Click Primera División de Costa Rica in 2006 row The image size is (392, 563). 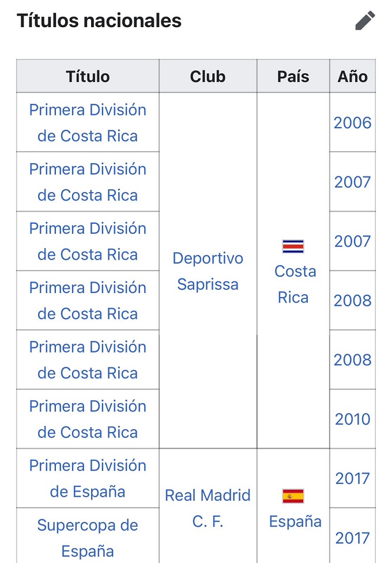coord(88,123)
